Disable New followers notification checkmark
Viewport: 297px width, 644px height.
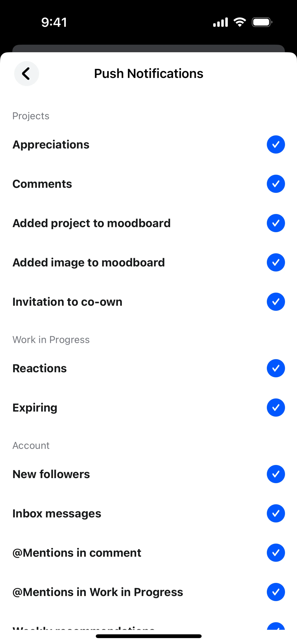click(x=275, y=474)
